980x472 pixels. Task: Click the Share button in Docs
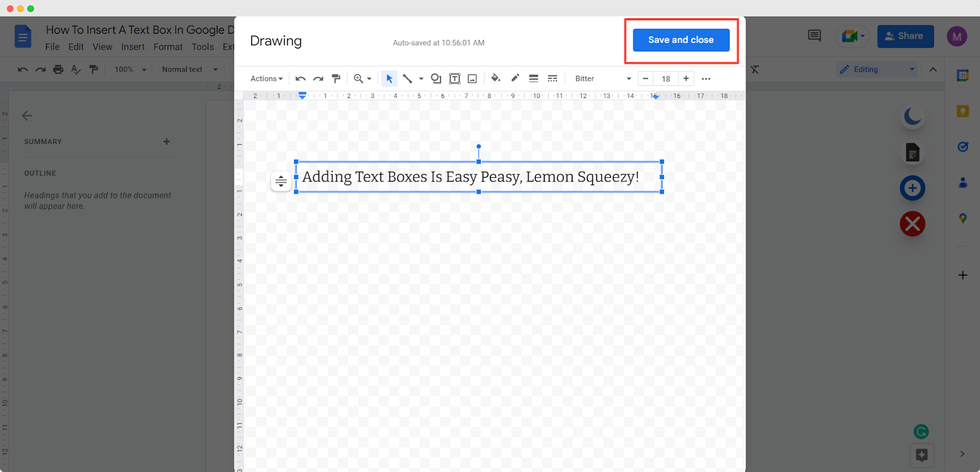(x=905, y=36)
